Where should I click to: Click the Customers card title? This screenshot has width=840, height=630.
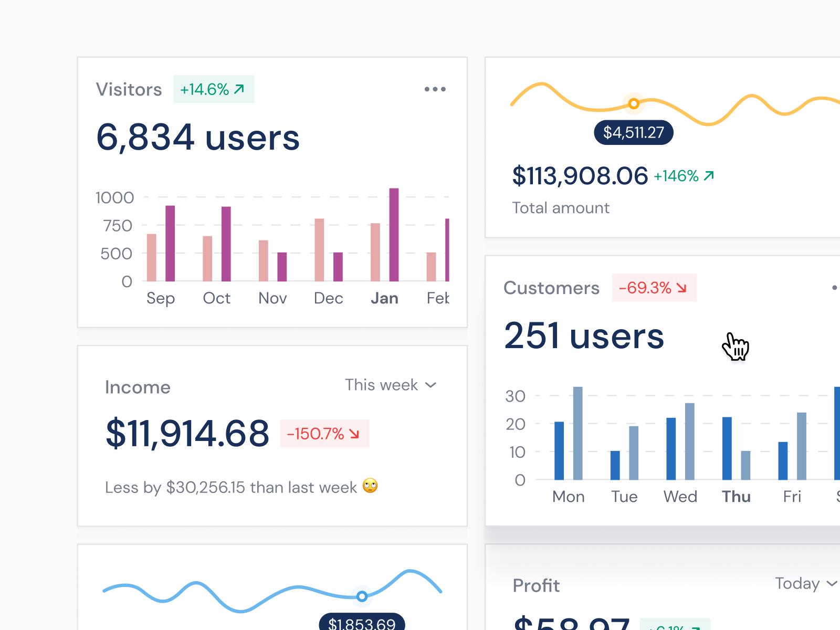(551, 288)
